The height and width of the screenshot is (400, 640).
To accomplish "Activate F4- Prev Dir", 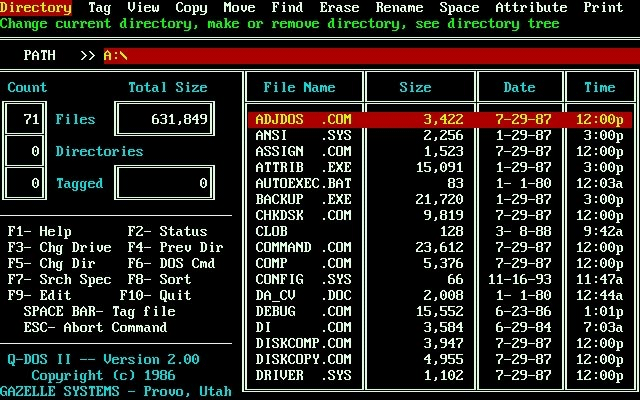I will (175, 247).
